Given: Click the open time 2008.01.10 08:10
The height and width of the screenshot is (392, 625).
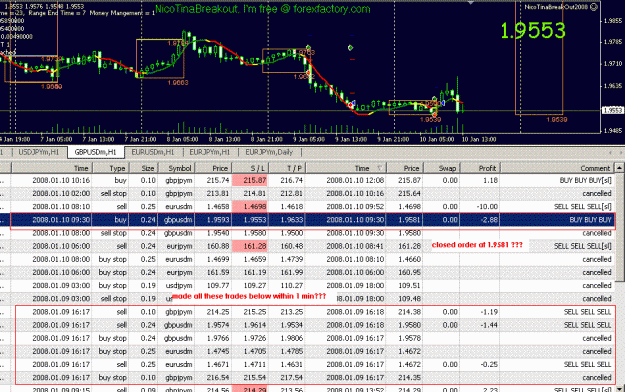Looking at the screenshot, I should [61, 207].
